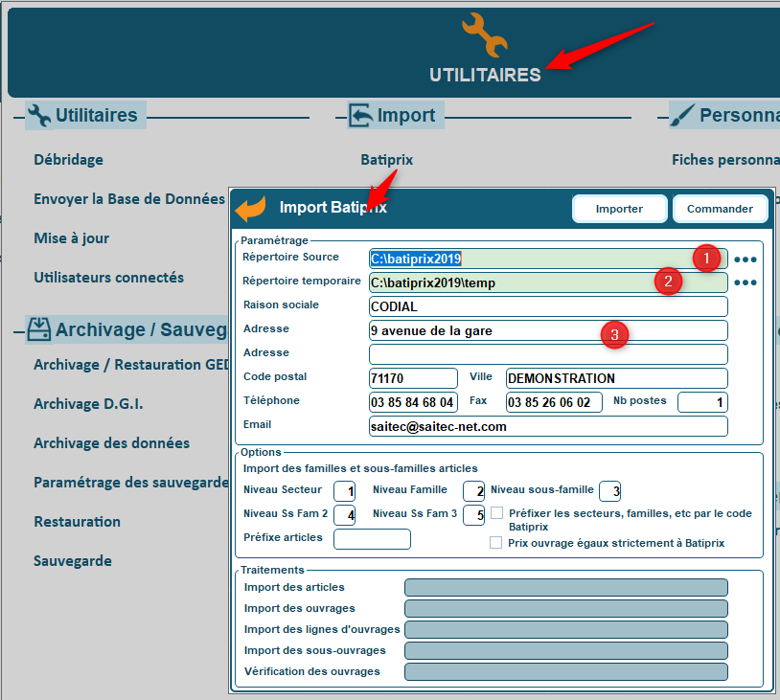Click the Import des articles progress bar
The image size is (780, 700).
click(565, 587)
